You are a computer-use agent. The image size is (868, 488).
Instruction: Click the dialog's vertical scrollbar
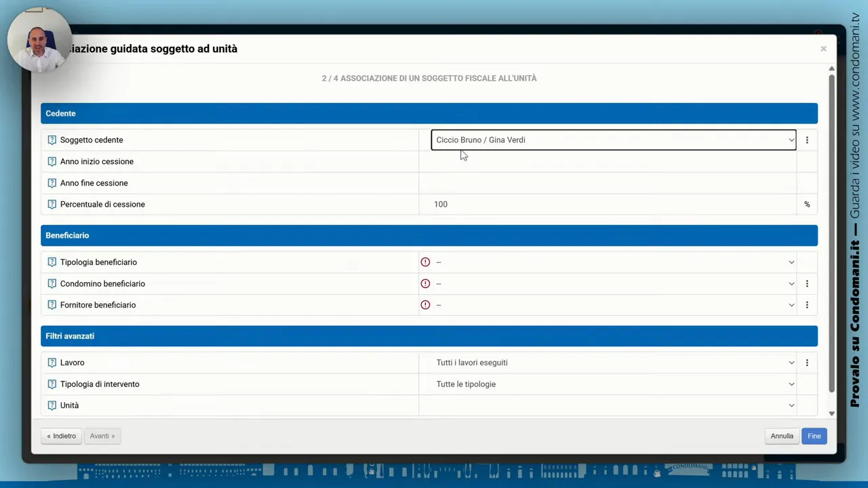[831, 230]
